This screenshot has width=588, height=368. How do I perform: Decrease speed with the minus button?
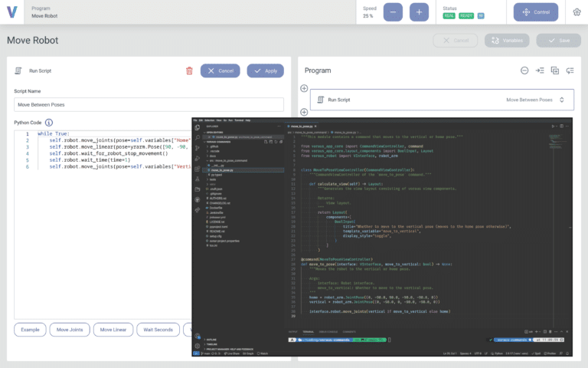[x=392, y=11]
